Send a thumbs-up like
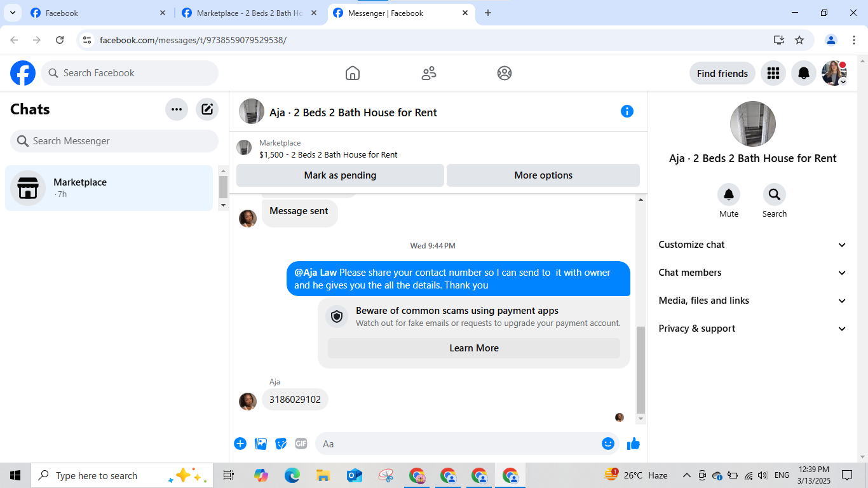This screenshot has height=488, width=868. click(634, 444)
